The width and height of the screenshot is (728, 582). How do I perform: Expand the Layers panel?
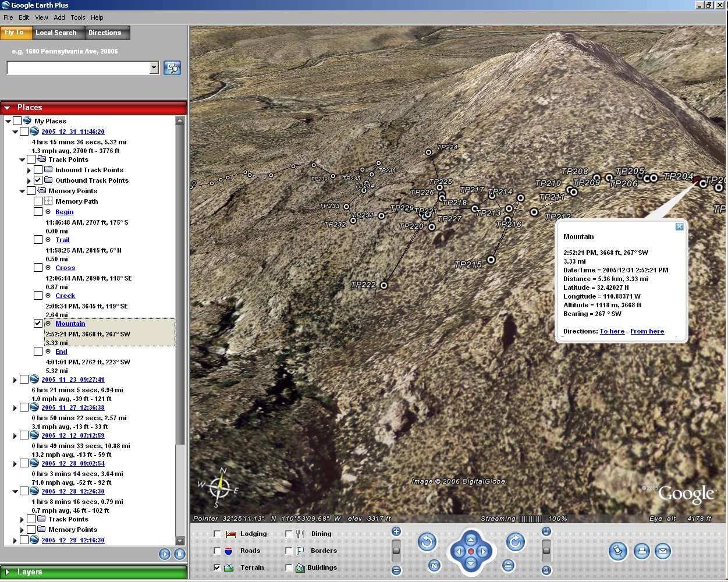(94, 572)
